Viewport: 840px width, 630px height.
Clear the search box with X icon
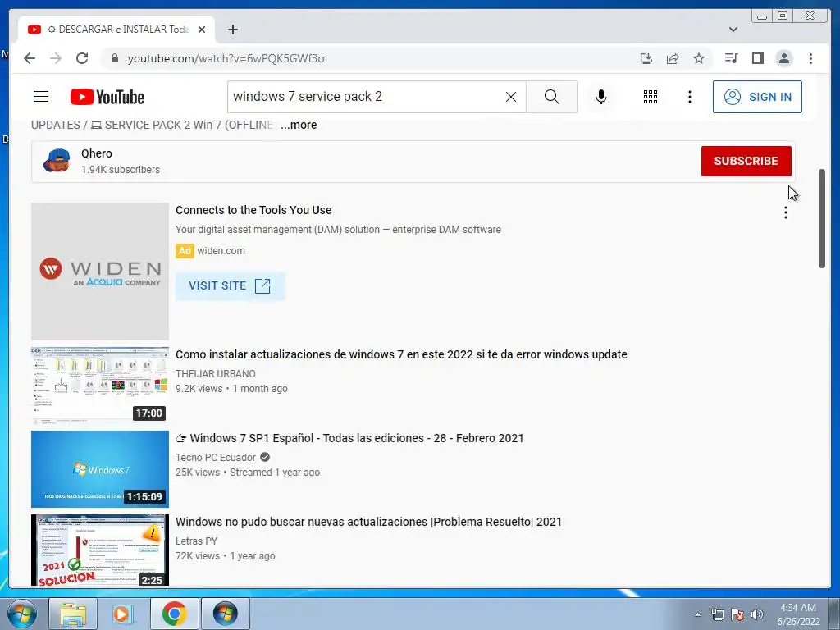(511, 97)
